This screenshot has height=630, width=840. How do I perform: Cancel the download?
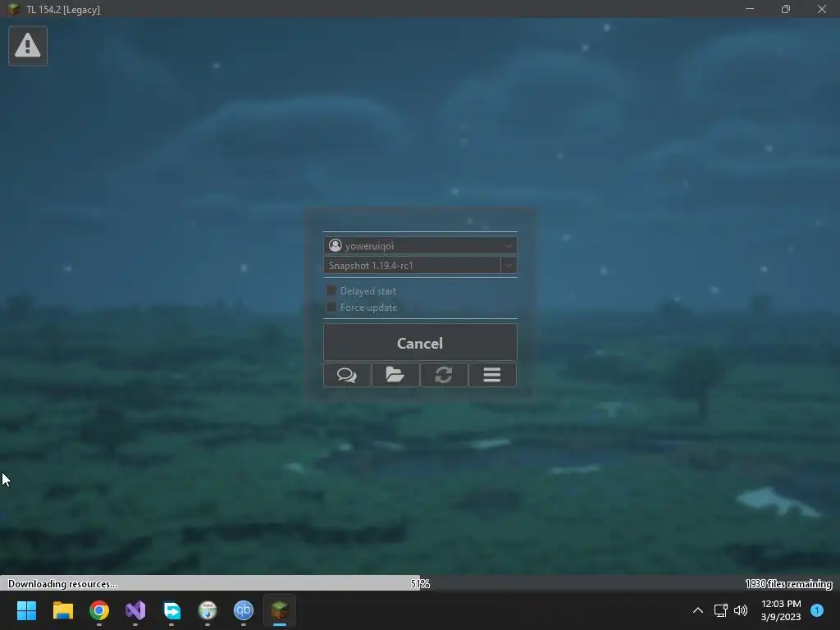(x=420, y=343)
